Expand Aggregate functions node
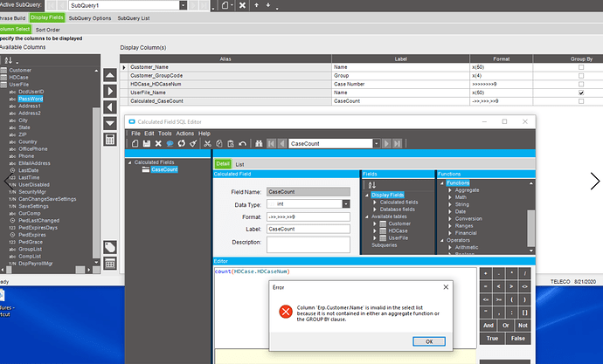The image size is (603, 364). point(450,190)
